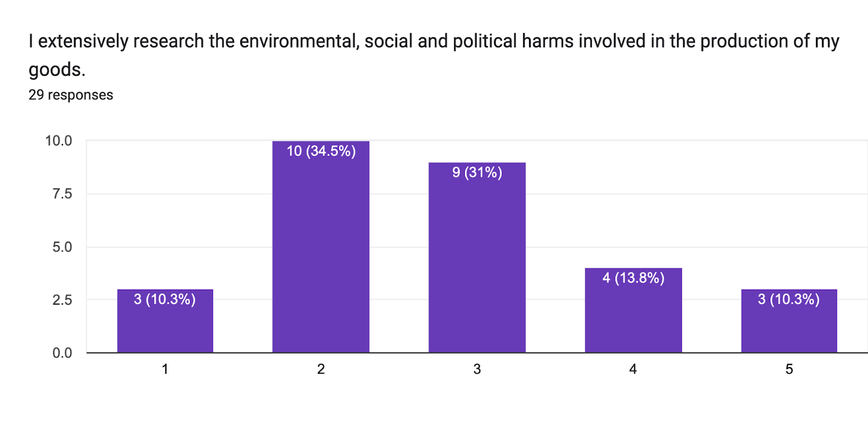868x441 pixels.
Task: Click the "9 (31%)" data label
Action: click(477, 172)
